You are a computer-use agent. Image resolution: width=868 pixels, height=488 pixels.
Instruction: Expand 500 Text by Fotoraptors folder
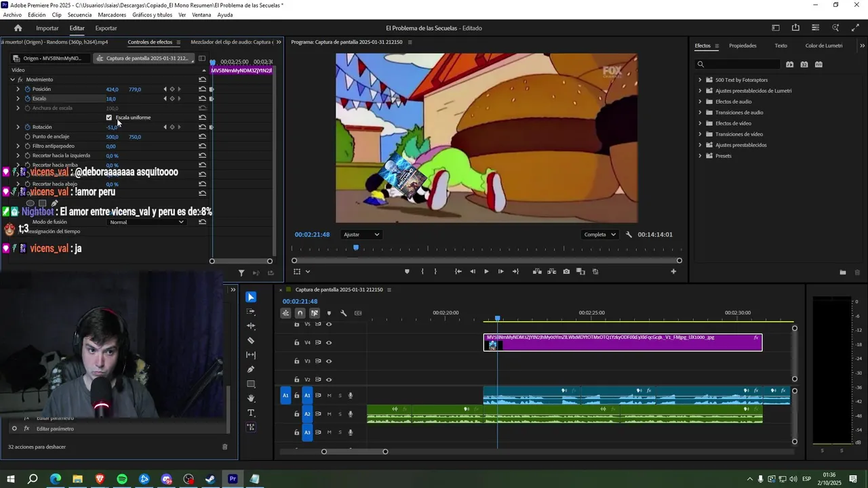coord(700,80)
